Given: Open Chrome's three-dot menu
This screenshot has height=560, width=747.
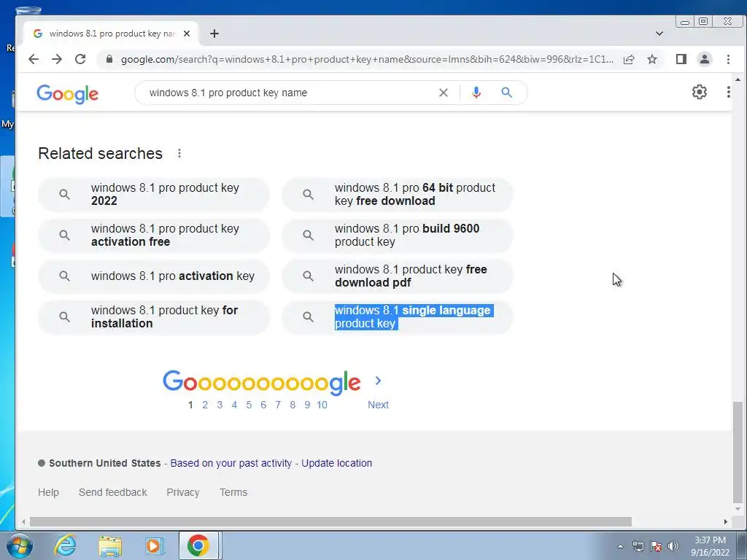Looking at the screenshot, I should 728,59.
